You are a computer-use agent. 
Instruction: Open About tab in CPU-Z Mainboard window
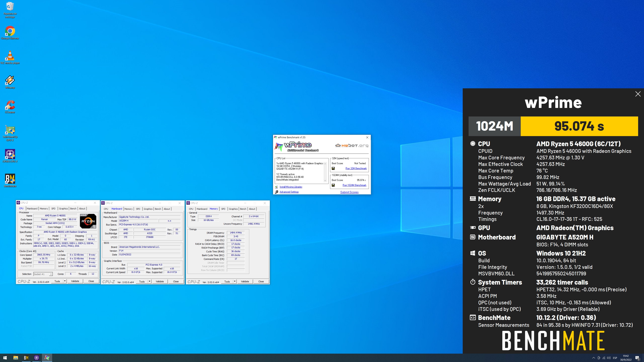tap(167, 209)
